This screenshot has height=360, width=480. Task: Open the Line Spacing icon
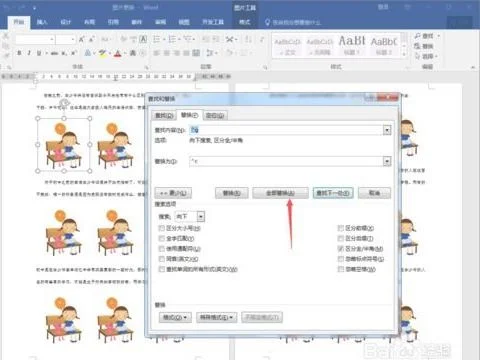tap(211, 53)
